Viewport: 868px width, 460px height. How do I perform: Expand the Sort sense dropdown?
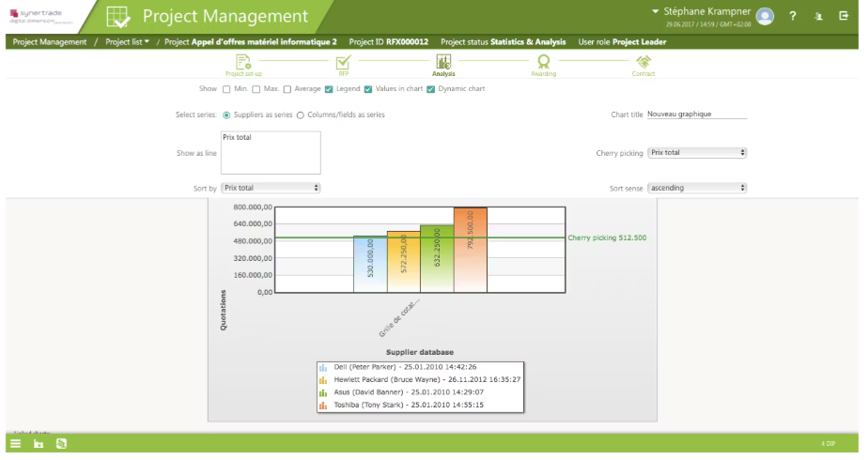tap(697, 188)
